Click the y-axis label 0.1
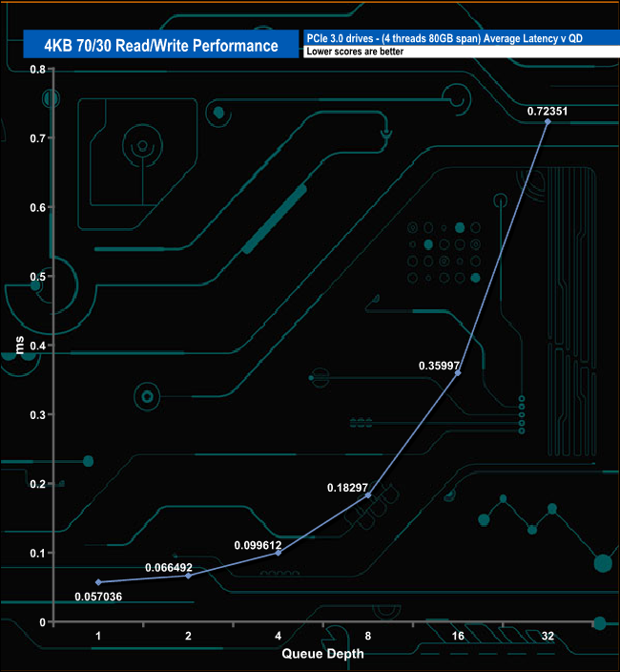 pyautogui.click(x=38, y=553)
